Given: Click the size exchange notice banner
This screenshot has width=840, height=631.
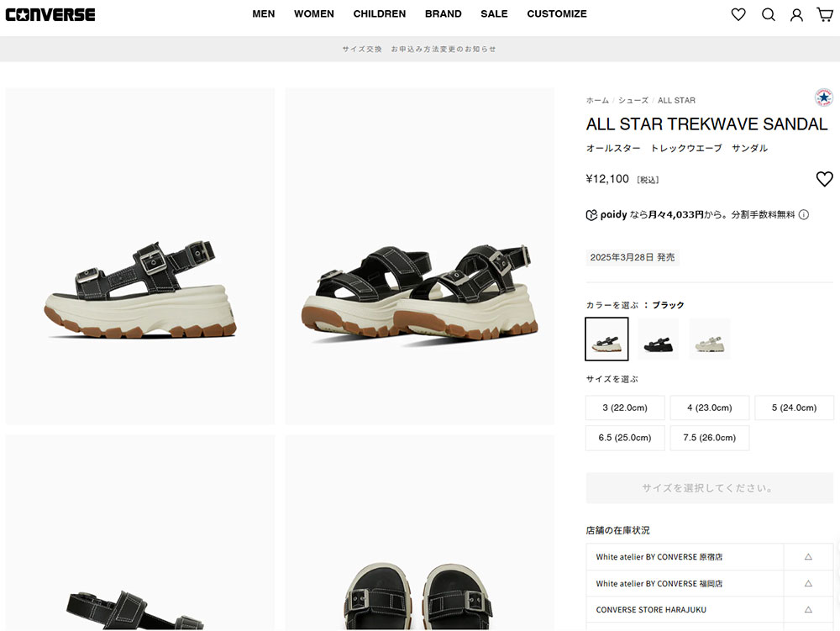Looking at the screenshot, I should click(x=419, y=49).
